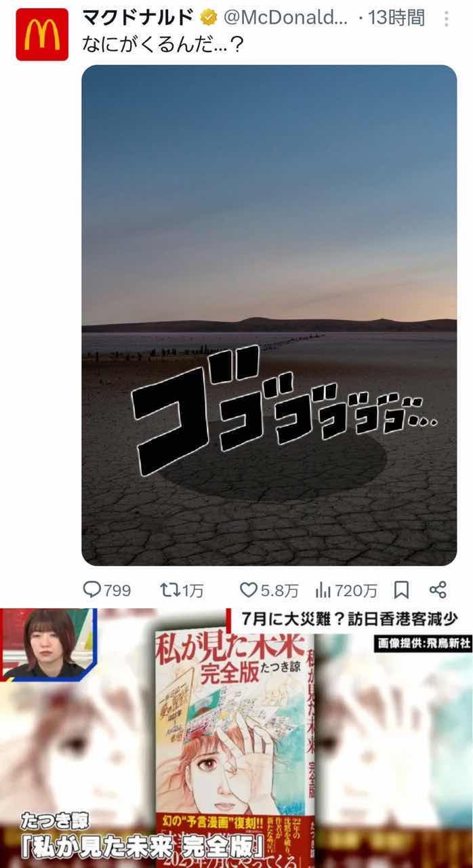473x868 pixels.
Task: Open the tweet's three-dot more menu
Action: [x=446, y=19]
